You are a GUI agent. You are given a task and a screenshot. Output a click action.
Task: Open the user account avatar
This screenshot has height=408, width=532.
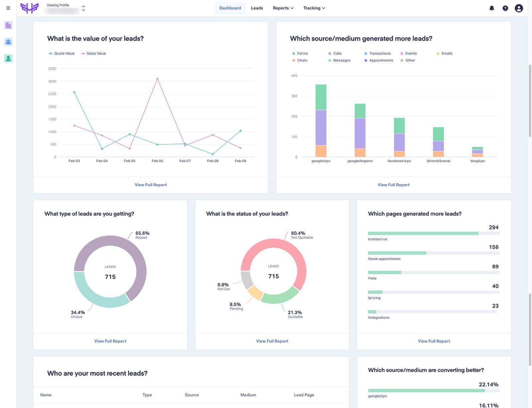(x=519, y=8)
